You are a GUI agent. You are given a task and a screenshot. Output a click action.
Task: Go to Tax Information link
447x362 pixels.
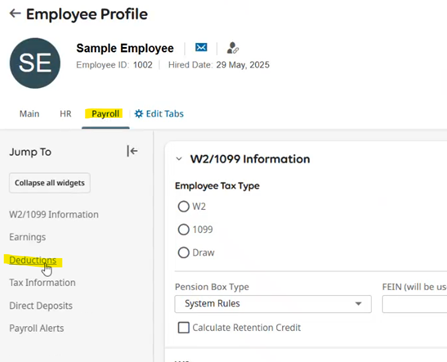coord(42,283)
